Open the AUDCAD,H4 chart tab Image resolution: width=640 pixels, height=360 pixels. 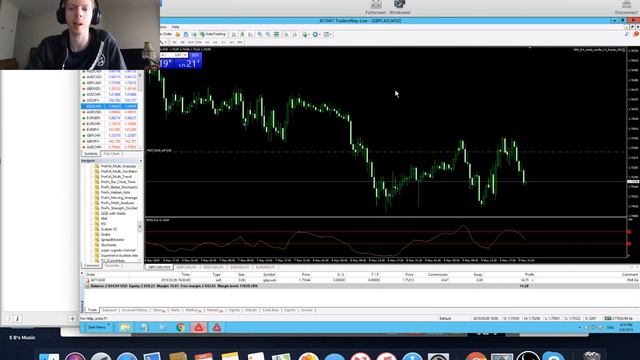click(x=186, y=267)
